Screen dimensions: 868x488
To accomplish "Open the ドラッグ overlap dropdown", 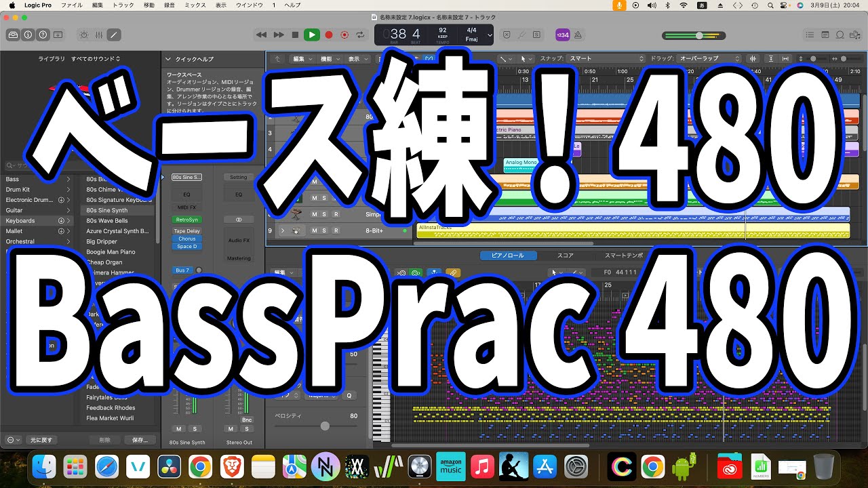I will (709, 59).
